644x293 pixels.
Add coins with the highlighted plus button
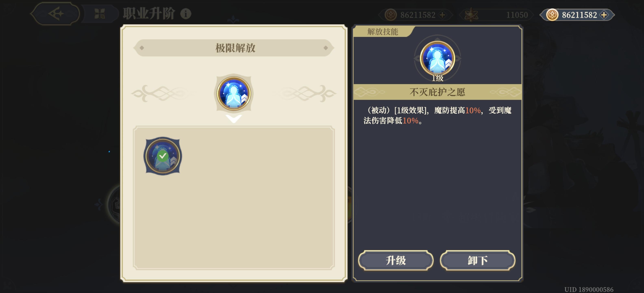coord(604,15)
